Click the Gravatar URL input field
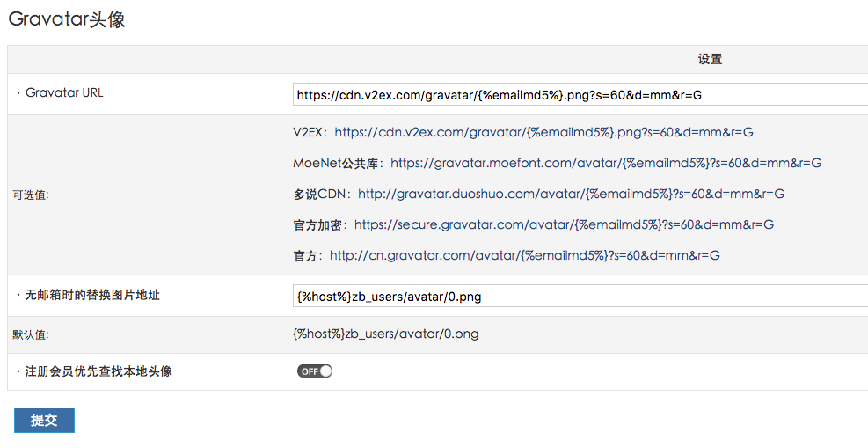This screenshot has width=868, height=448. coord(580,95)
